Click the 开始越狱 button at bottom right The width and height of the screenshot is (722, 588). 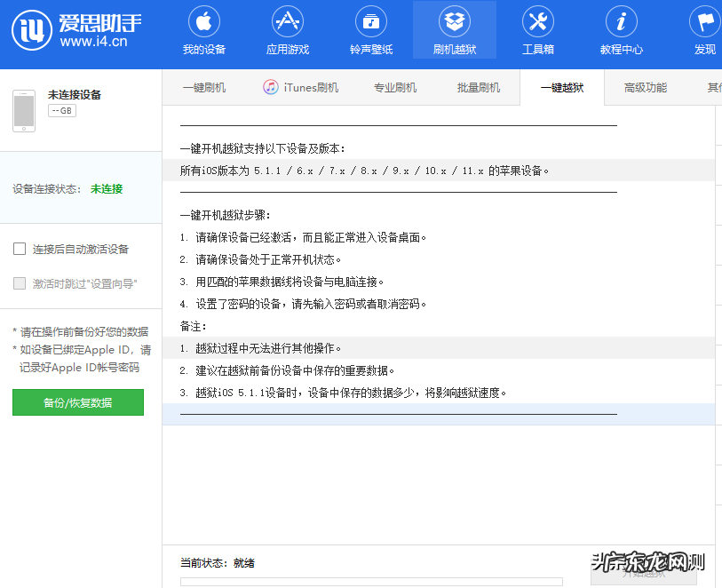(643, 571)
